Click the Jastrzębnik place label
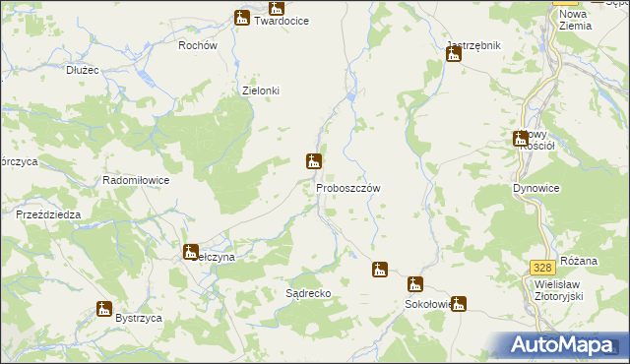Viewport: 630px width, 364px height. 474,46
